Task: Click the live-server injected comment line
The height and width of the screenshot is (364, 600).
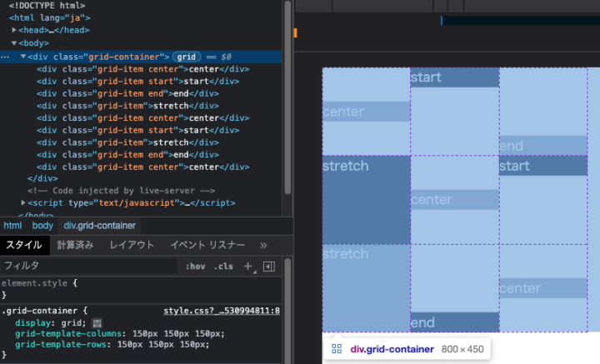Action: coord(121,191)
